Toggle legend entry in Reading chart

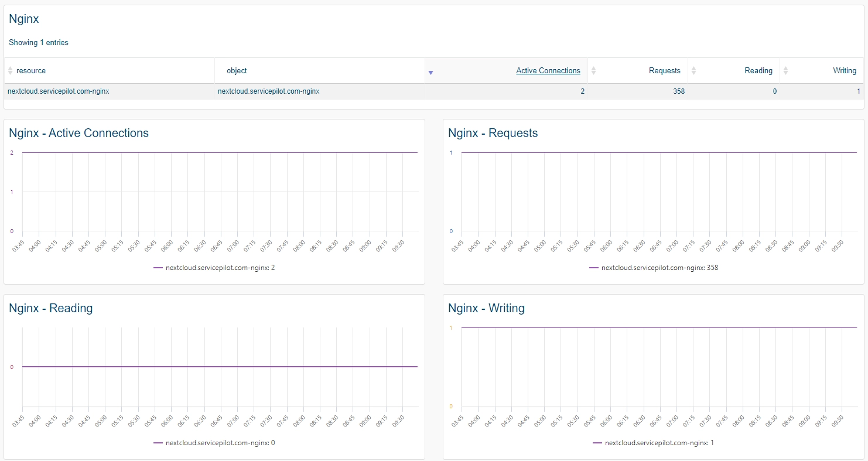(214, 443)
